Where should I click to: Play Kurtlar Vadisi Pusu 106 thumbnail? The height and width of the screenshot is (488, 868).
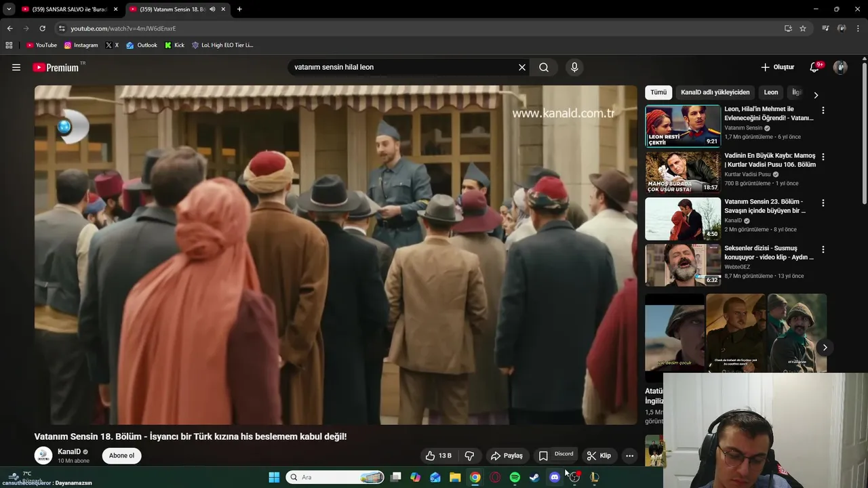tap(683, 172)
